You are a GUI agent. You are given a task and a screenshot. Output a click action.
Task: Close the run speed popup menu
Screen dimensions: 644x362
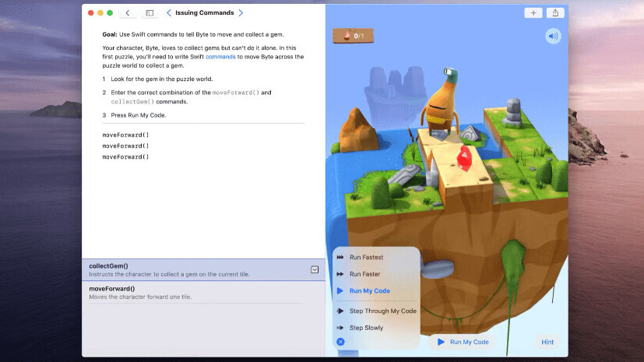click(x=340, y=342)
